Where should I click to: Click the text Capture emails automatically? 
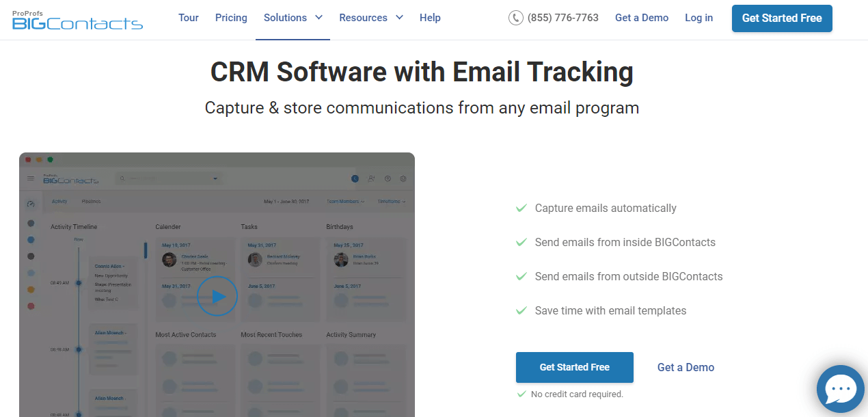[x=606, y=208]
